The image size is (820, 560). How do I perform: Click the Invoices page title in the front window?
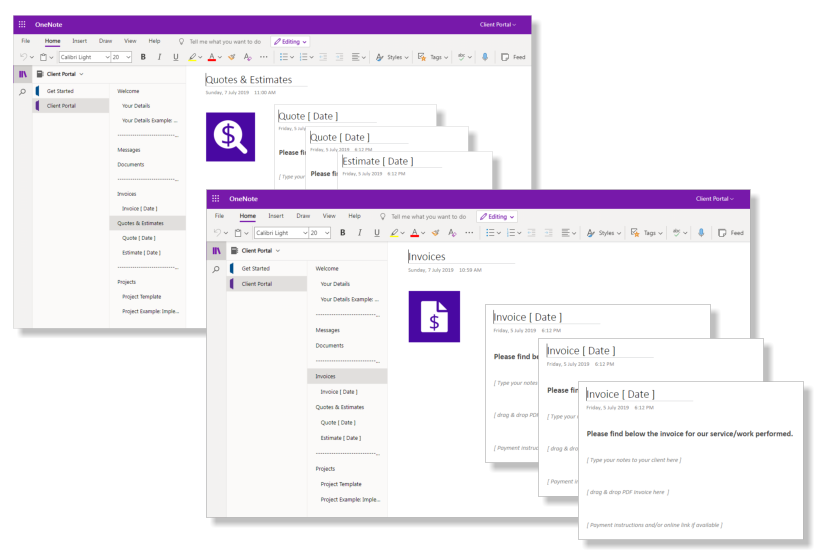tap(427, 257)
